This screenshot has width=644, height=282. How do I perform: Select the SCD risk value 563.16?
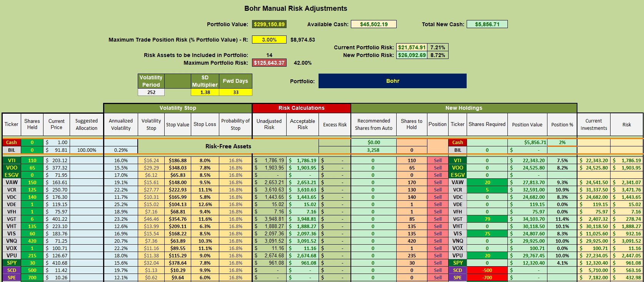627,270
